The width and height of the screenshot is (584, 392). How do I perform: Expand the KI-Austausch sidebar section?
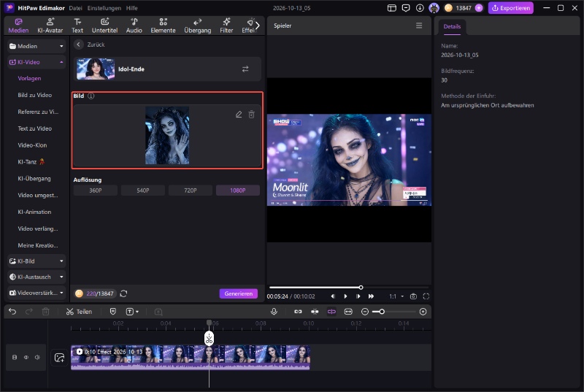36,277
